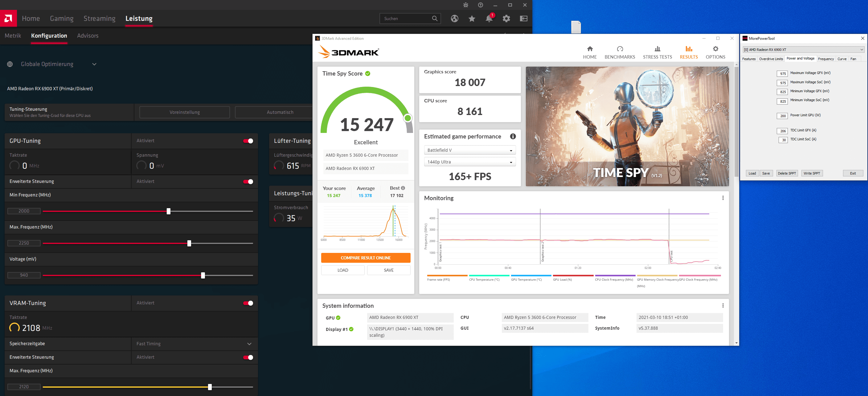Image resolution: width=868 pixels, height=396 pixels.
Task: Click the 3DMark logo
Action: (349, 52)
